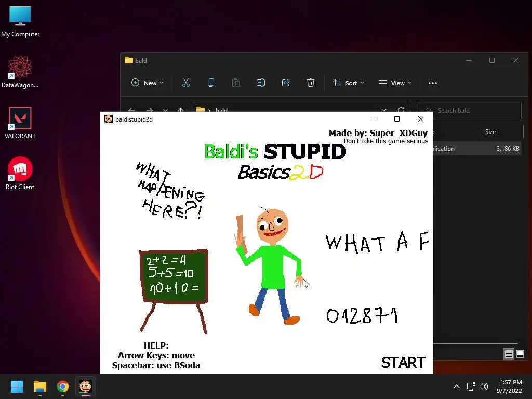Screen dimensions: 532x399
Task: Select the file row showing 3,186 KB
Action: coord(477,149)
